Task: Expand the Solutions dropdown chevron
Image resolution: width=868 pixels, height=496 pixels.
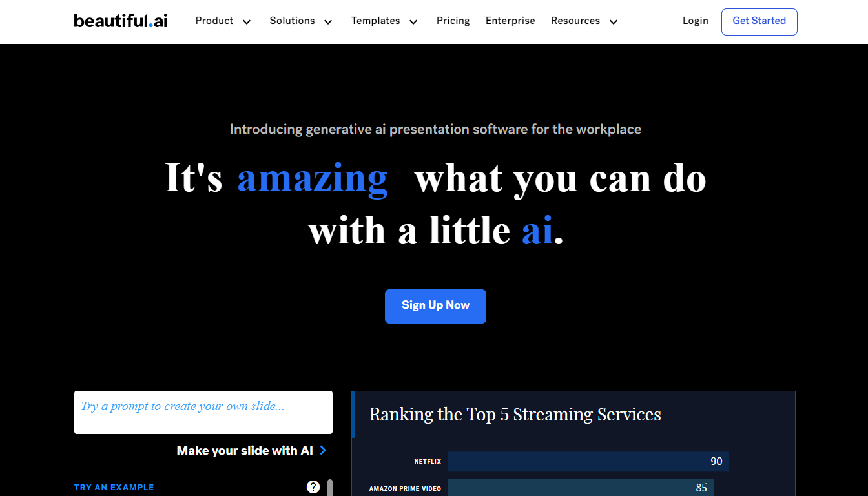Action: pos(328,22)
